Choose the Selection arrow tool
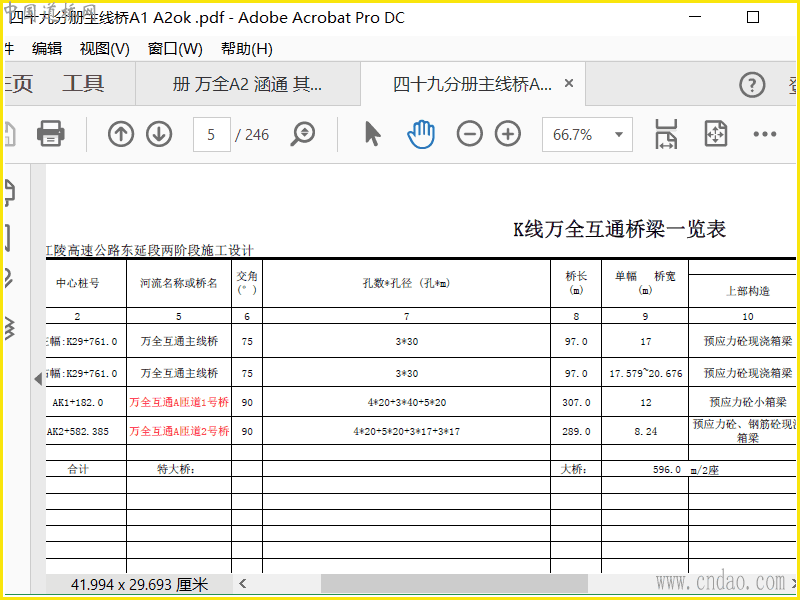The width and height of the screenshot is (800, 600). 372,134
